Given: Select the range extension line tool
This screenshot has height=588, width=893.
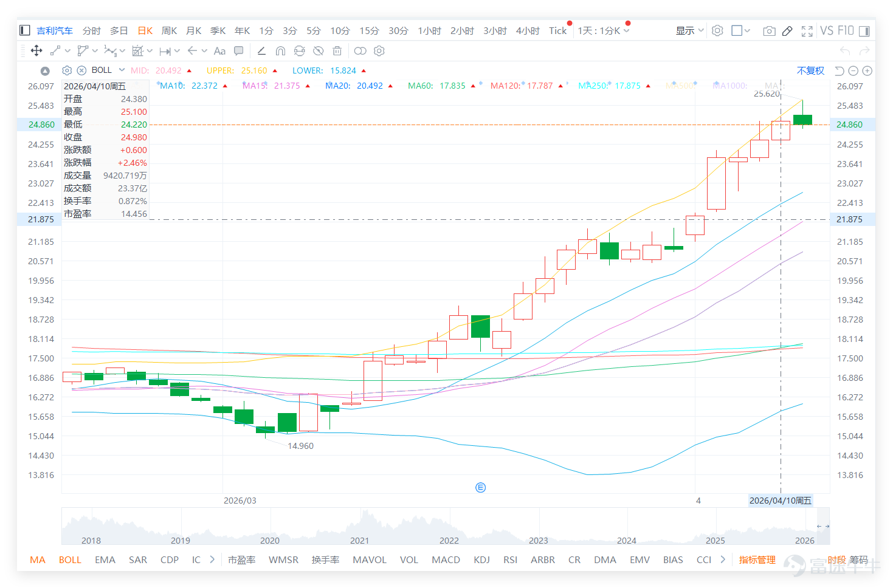Looking at the screenshot, I should click(x=165, y=51).
